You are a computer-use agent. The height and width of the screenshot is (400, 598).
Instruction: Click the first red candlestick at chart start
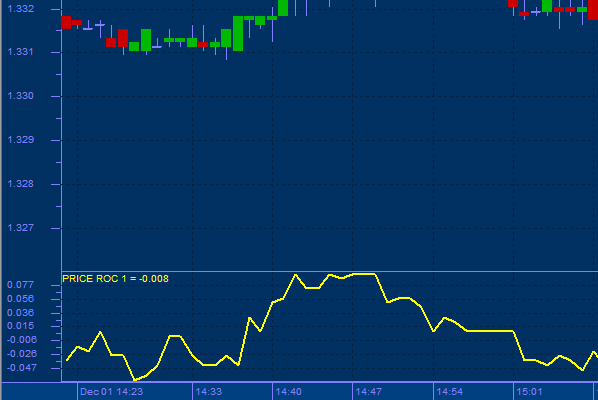point(66,22)
